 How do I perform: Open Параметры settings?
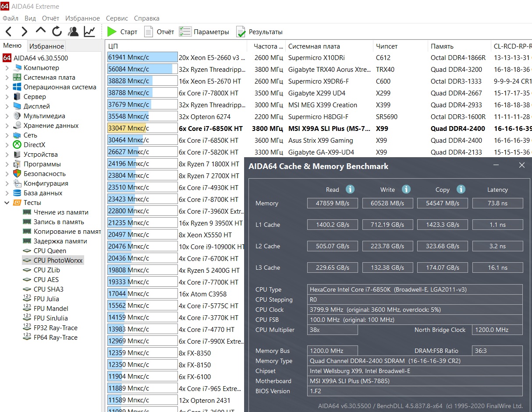pyautogui.click(x=204, y=32)
